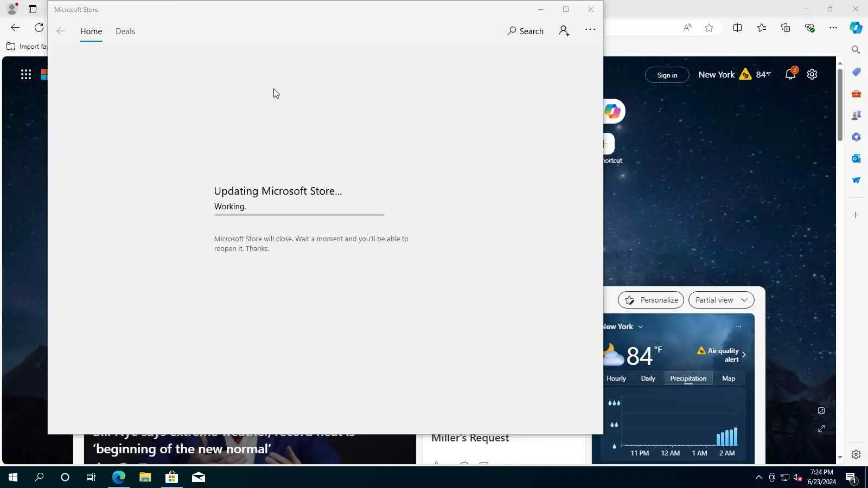The width and height of the screenshot is (868, 488).
Task: Open File Explorer from the taskbar
Action: (145, 477)
